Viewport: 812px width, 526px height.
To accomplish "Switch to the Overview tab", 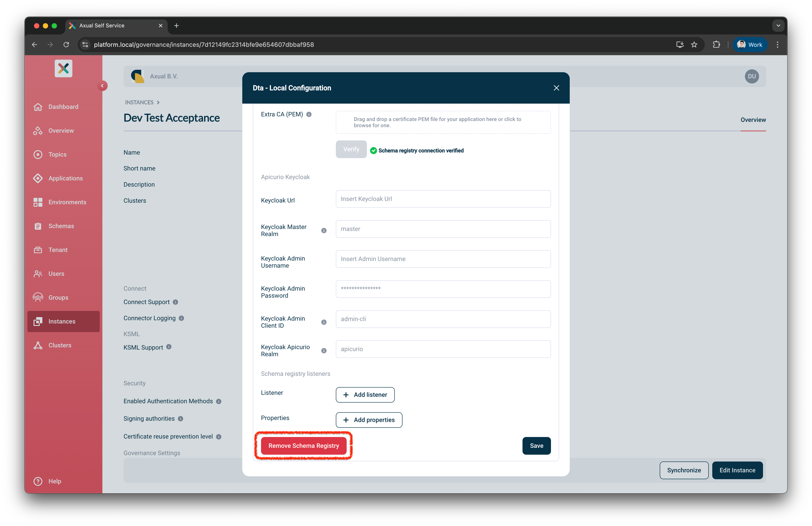I will point(753,120).
